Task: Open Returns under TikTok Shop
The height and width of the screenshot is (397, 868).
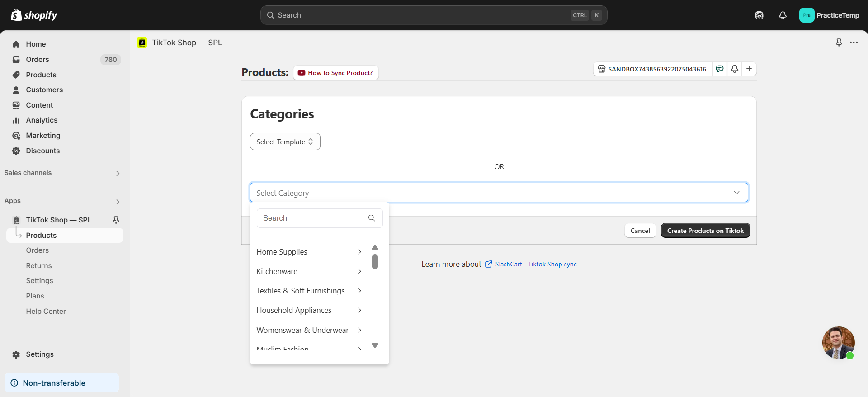Action: point(39,266)
